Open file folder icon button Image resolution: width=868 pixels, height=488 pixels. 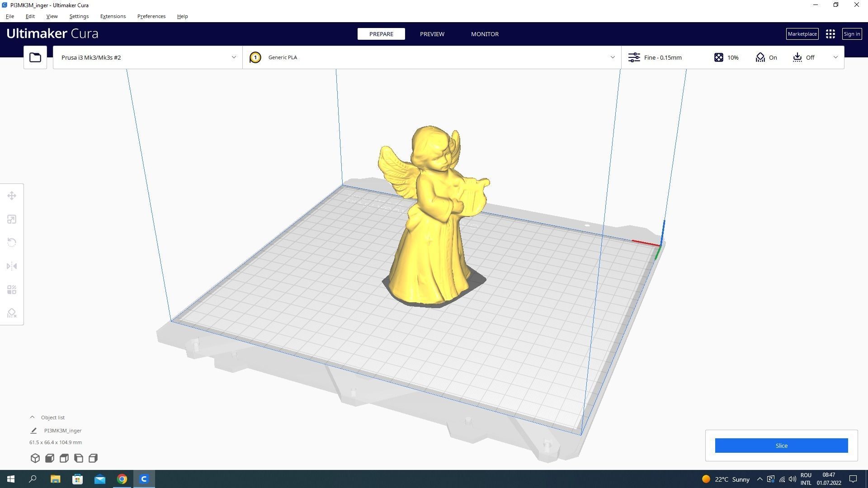[35, 57]
